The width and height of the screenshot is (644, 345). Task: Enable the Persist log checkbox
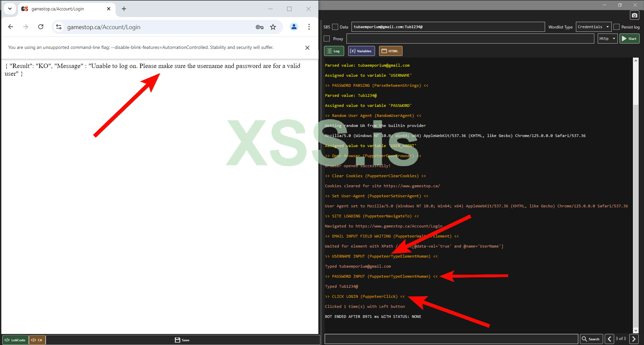click(x=616, y=27)
